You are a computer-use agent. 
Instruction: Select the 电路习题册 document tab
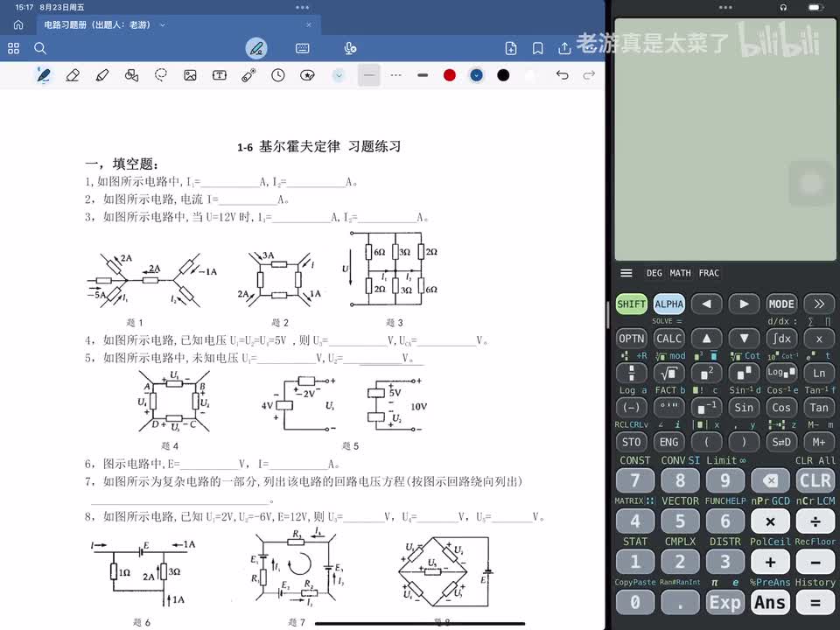point(179,24)
